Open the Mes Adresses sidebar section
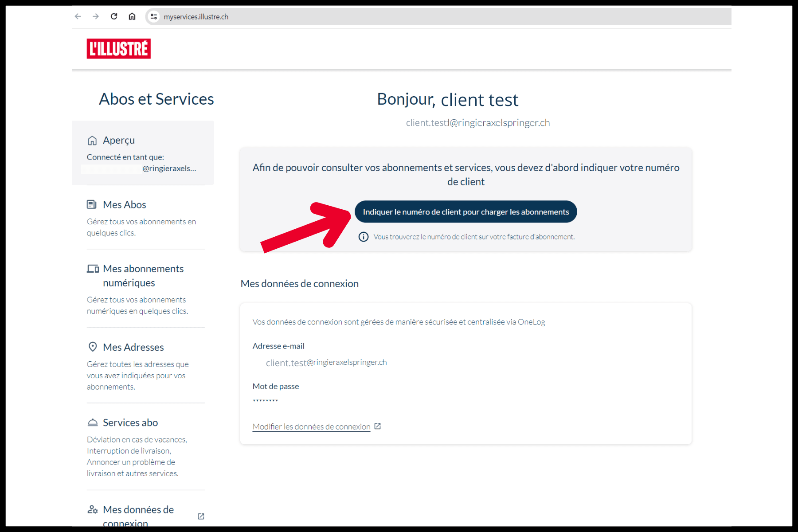Image resolution: width=798 pixels, height=532 pixels. point(133,347)
